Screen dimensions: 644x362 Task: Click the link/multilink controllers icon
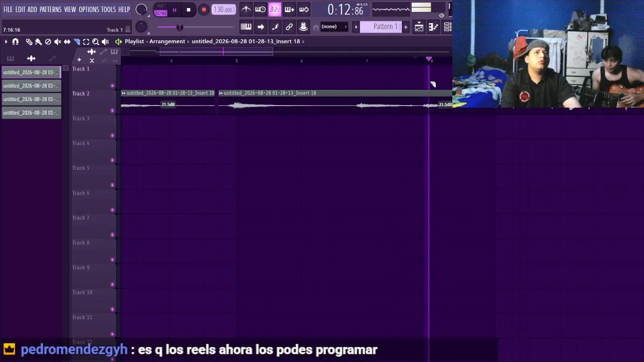(289, 27)
